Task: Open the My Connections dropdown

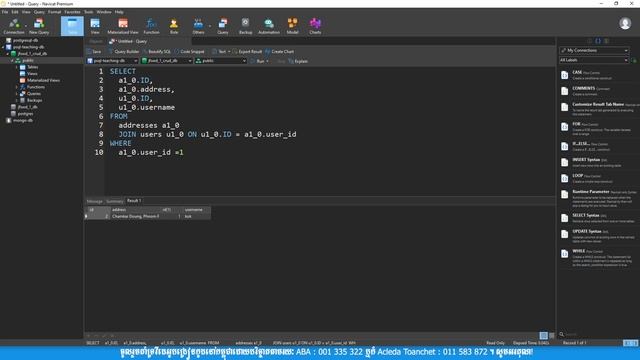Action: pos(594,50)
